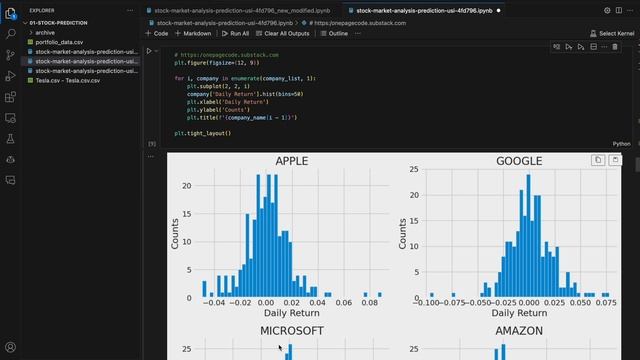Split the cell from cell toolbar

click(593, 47)
